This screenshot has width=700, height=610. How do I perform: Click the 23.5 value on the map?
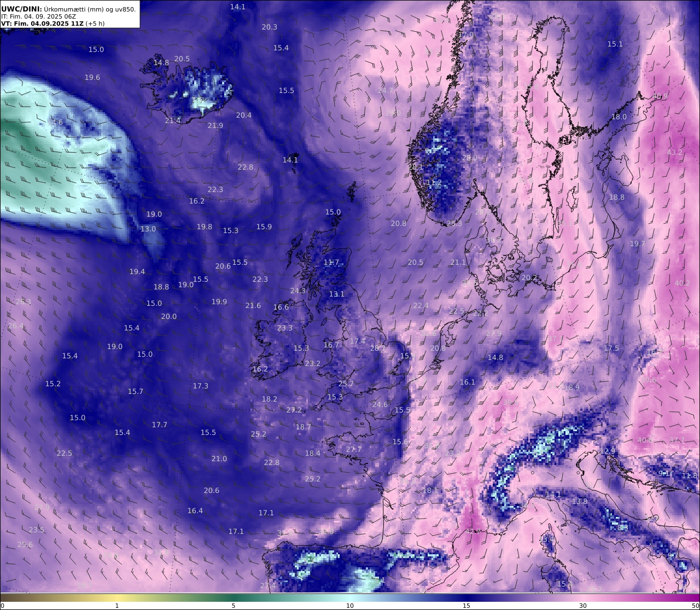pyautogui.click(x=37, y=530)
